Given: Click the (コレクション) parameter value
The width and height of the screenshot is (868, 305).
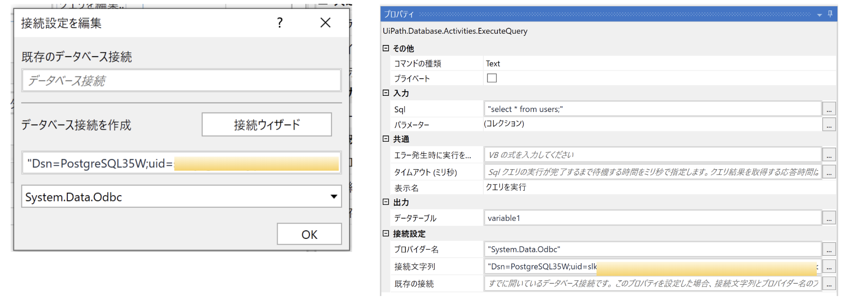Looking at the screenshot, I should click(x=504, y=123).
